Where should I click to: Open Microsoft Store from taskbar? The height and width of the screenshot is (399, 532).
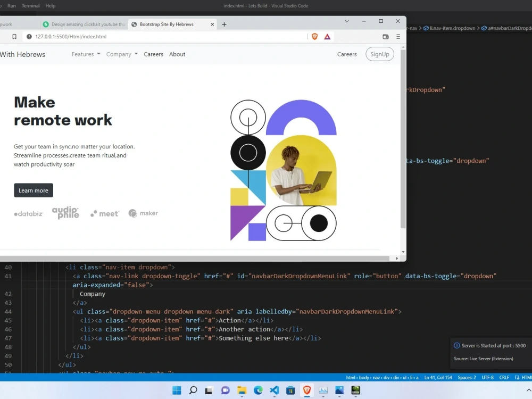click(x=290, y=390)
